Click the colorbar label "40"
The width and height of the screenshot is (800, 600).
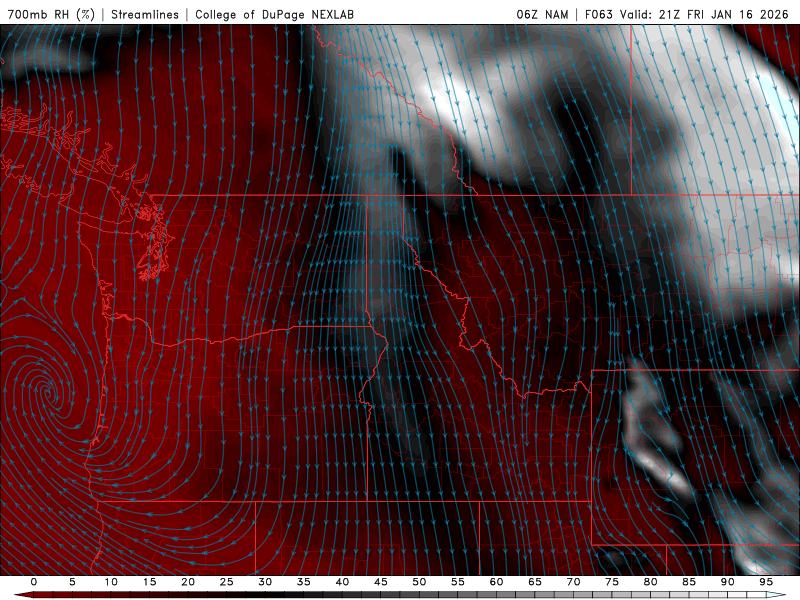342,582
